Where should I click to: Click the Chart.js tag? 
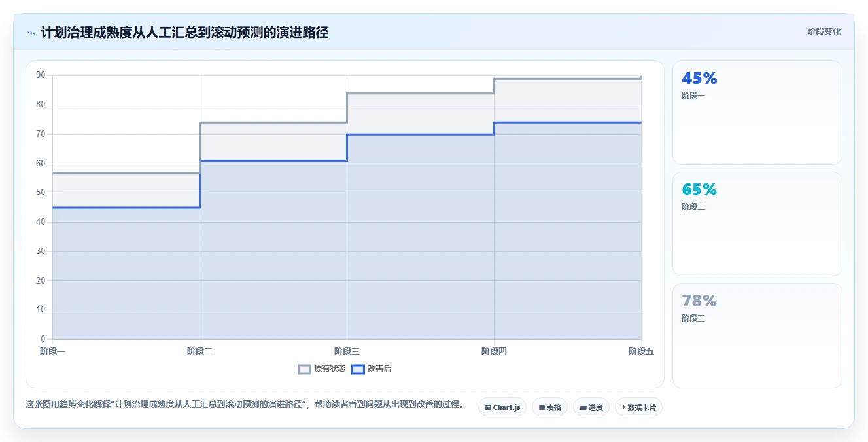[502, 407]
